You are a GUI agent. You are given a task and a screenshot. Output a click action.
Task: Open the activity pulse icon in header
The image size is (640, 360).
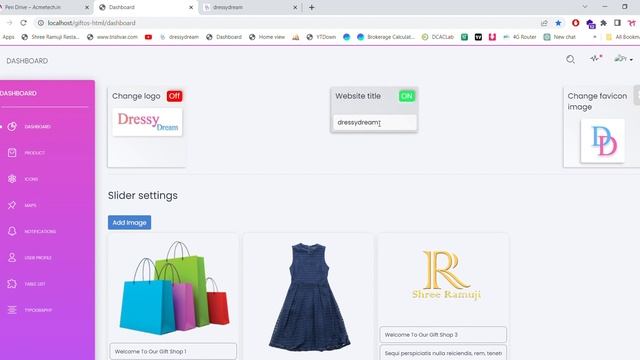click(596, 59)
